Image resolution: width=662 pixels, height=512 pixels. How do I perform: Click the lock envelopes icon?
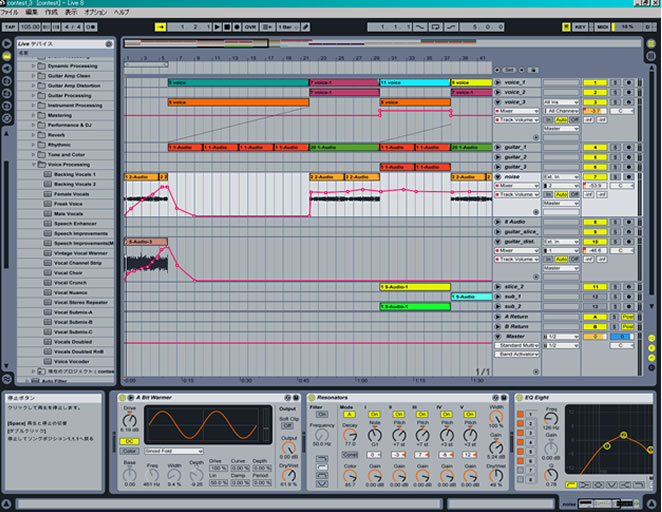(x=533, y=70)
